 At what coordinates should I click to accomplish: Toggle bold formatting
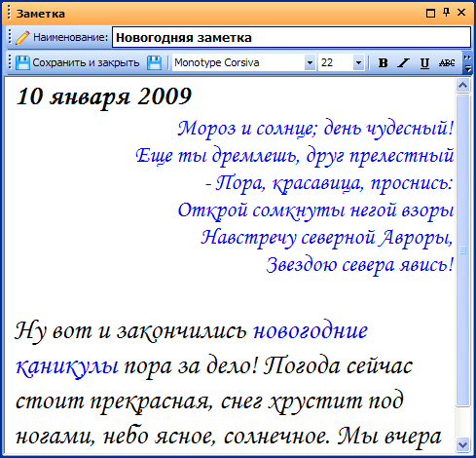click(383, 62)
